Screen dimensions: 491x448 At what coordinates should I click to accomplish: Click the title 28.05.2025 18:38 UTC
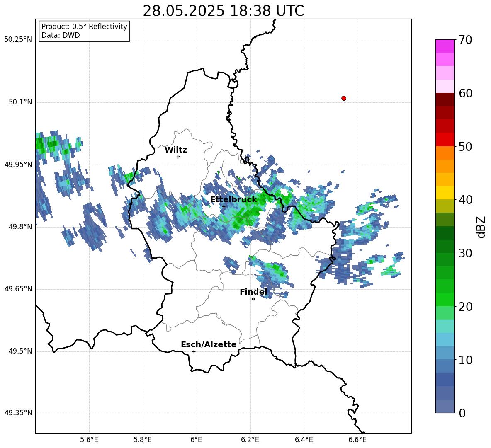click(x=223, y=11)
